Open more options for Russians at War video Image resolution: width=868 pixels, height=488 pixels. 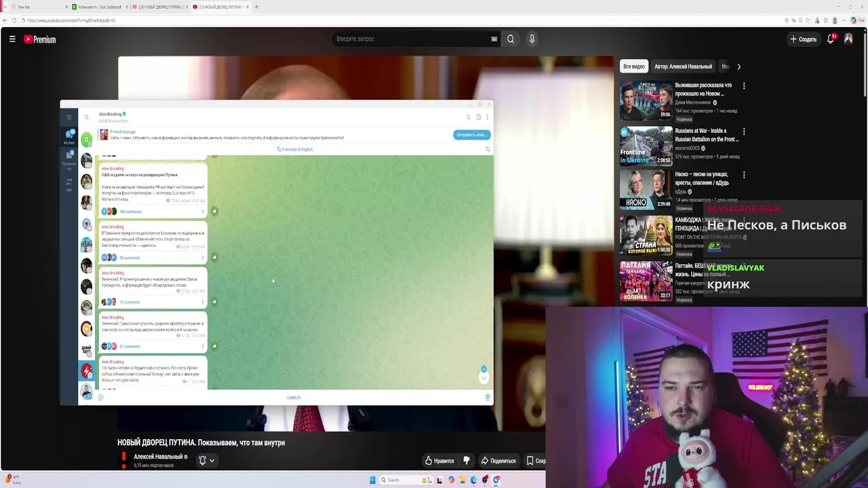(x=744, y=131)
